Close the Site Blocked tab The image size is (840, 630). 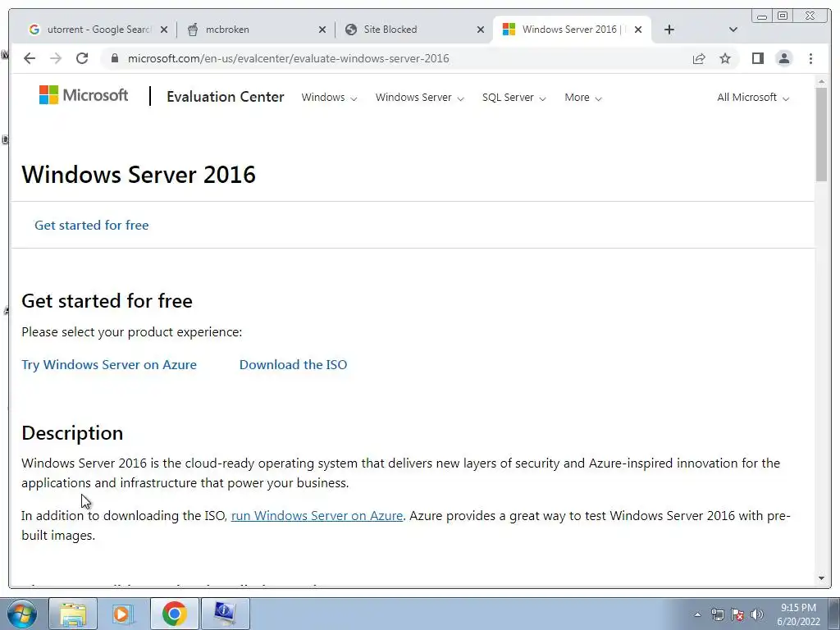(x=481, y=30)
